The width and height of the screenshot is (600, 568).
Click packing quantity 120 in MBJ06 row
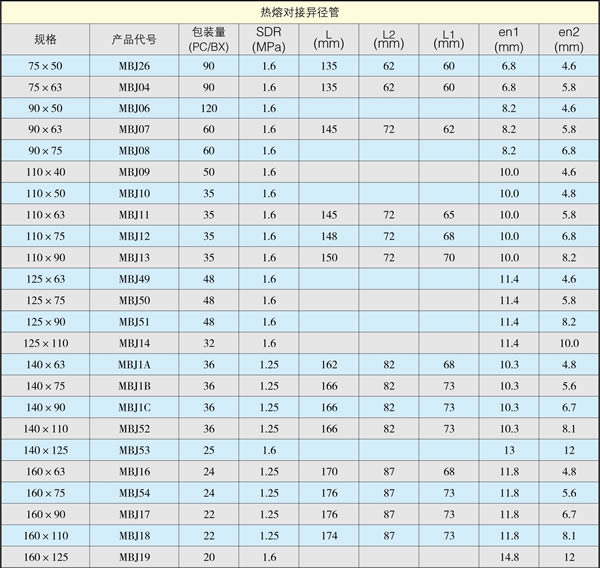209,108
